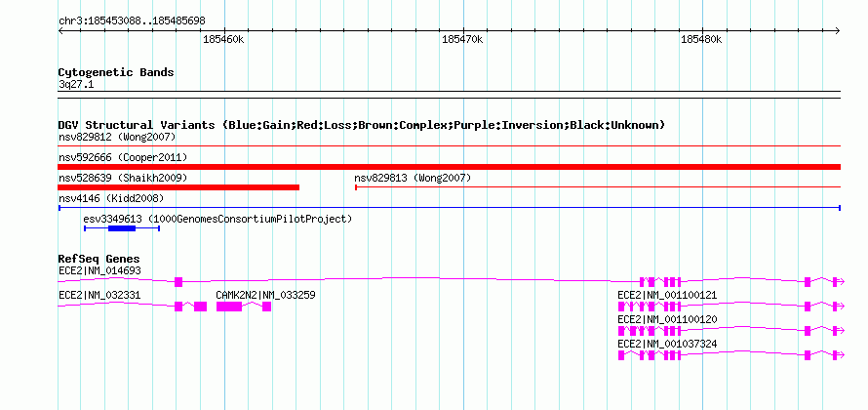The height and width of the screenshot is (410, 868).
Task: Click the 185460k ruler label
Action: click(223, 39)
